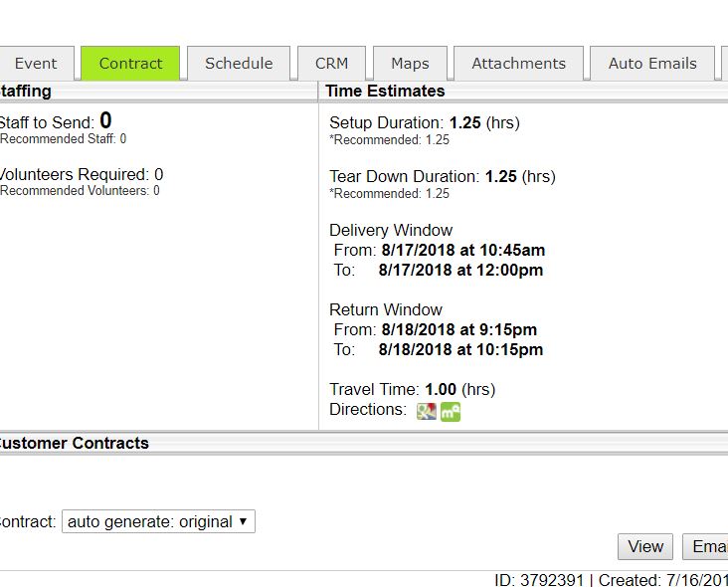728x587 pixels.
Task: Click the View contract button
Action: tap(644, 546)
